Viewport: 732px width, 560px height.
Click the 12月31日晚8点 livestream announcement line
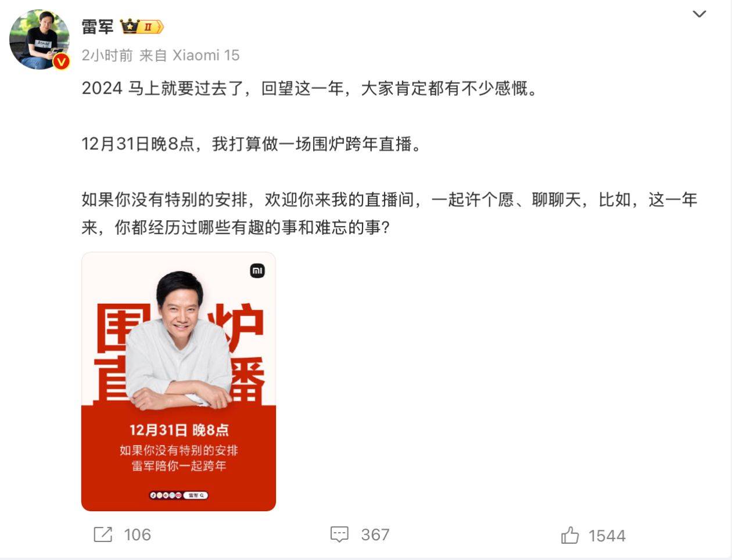click(x=252, y=144)
